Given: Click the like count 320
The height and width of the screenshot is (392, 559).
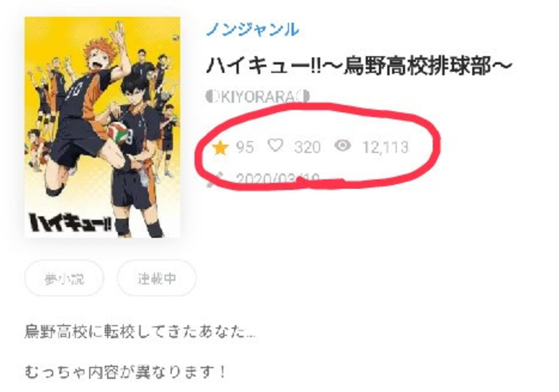Looking at the screenshot, I should pos(307,147).
